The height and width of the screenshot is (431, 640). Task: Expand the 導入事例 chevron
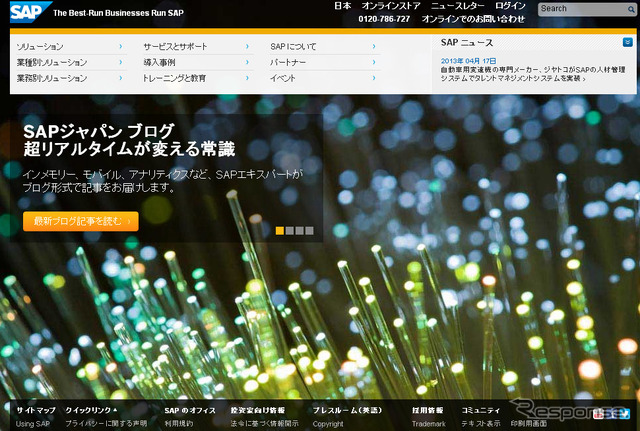point(247,62)
